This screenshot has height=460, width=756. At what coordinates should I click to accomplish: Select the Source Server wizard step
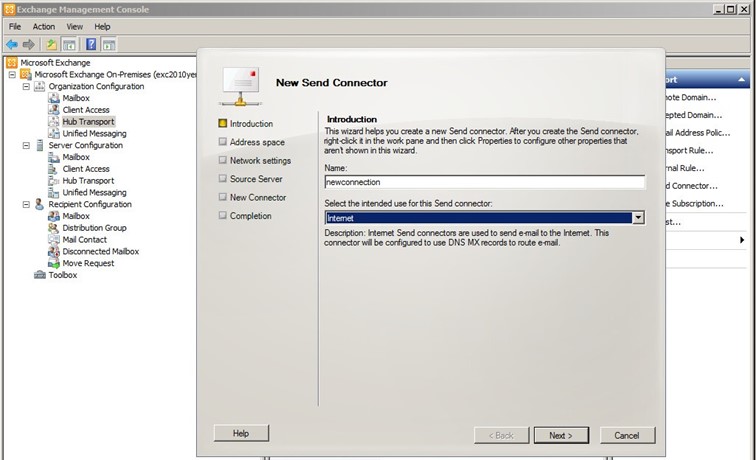[251, 179]
